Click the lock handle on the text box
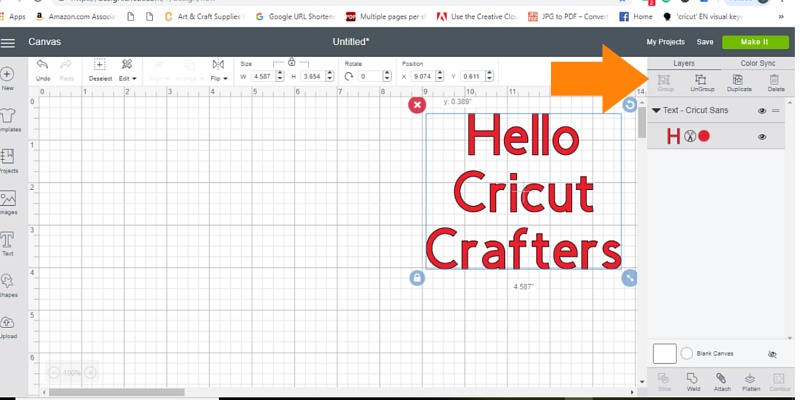 click(417, 278)
